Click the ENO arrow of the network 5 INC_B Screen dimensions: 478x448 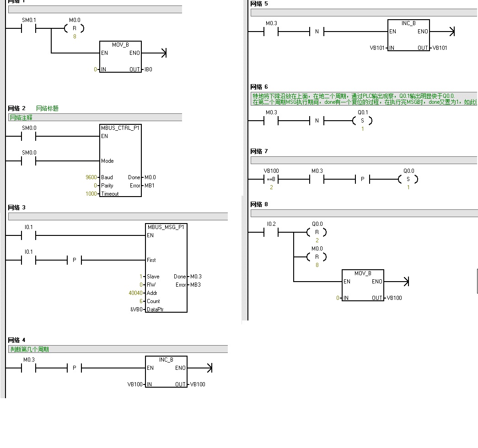coord(451,32)
